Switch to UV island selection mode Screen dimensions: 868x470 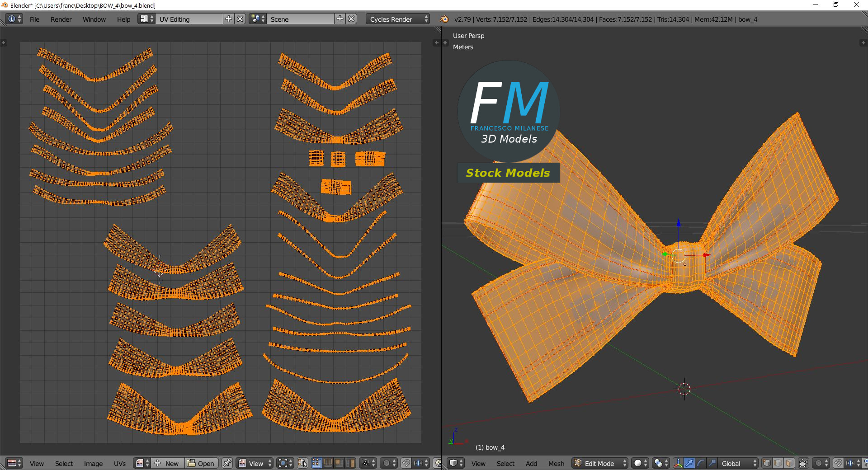[350, 463]
